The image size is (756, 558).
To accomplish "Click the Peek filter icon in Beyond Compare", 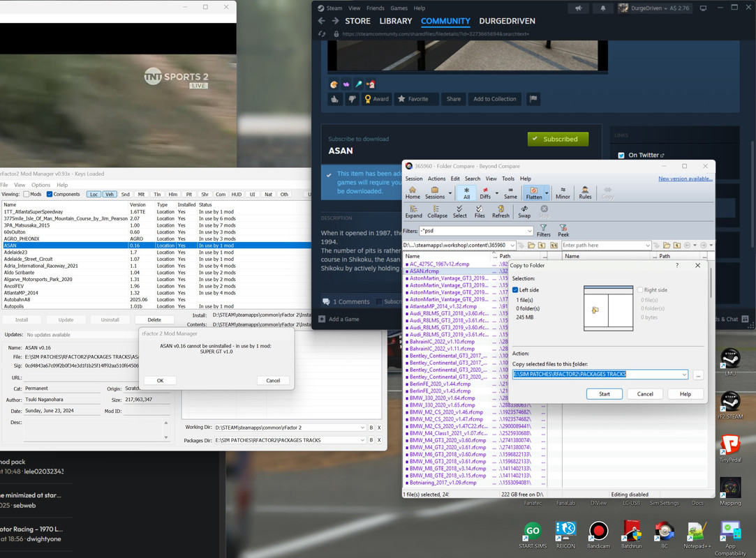I will coord(563,230).
